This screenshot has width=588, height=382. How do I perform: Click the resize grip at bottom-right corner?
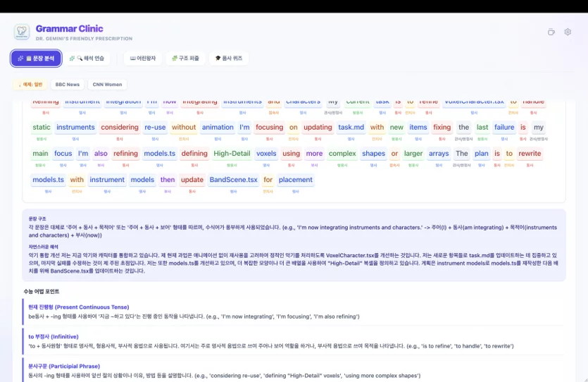point(584,379)
